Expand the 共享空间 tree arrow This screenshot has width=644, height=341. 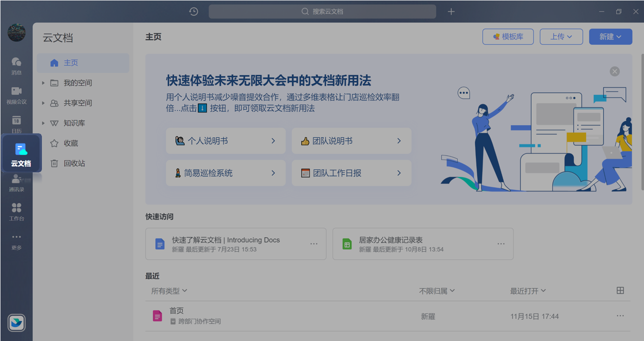(x=43, y=103)
